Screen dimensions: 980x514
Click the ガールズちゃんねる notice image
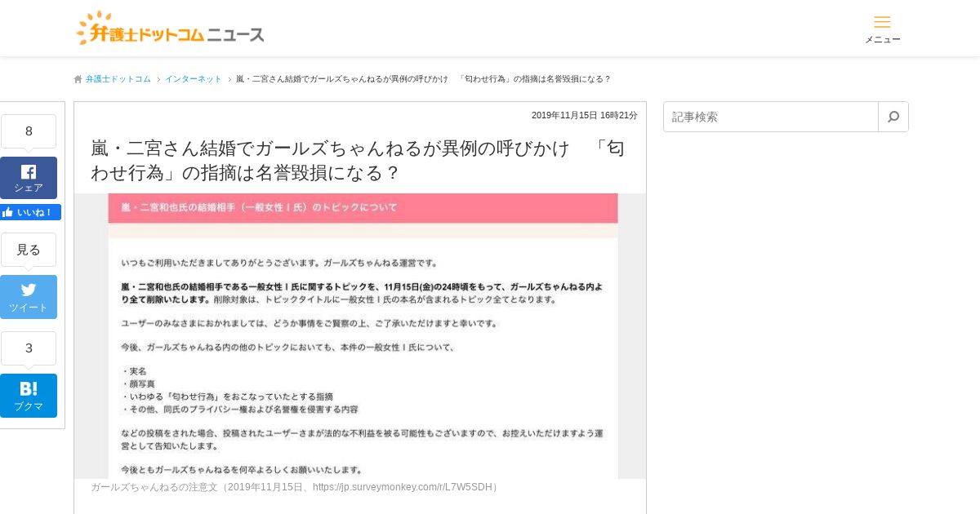[360, 336]
